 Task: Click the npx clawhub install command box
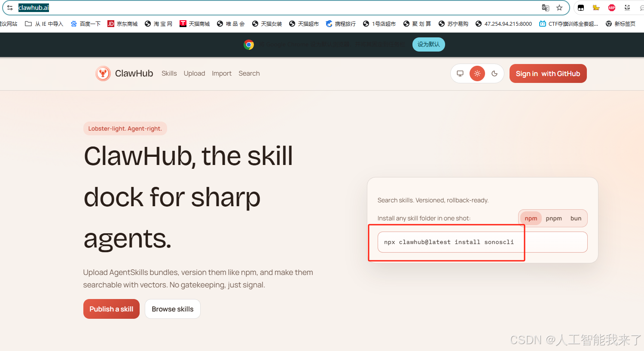click(x=482, y=242)
